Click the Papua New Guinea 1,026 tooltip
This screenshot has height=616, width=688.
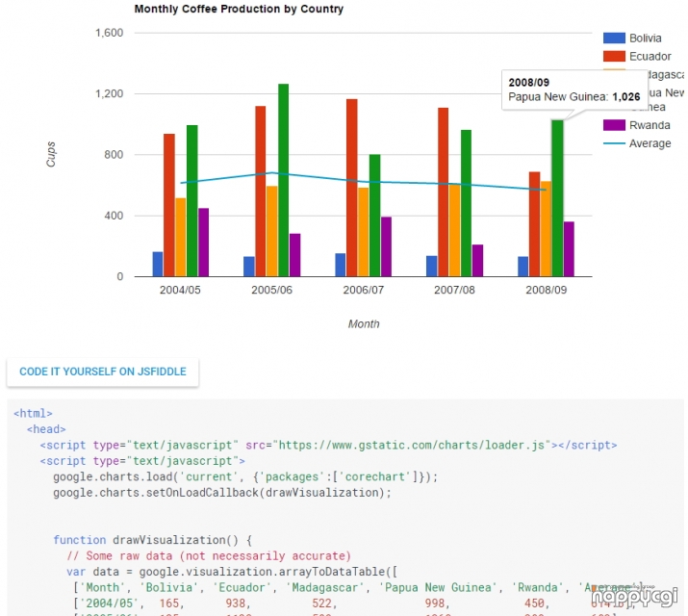(574, 90)
